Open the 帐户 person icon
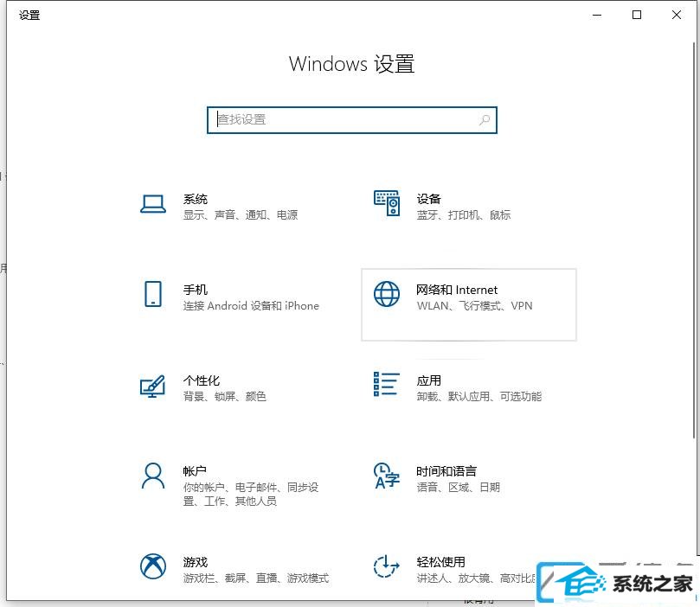 [x=153, y=476]
